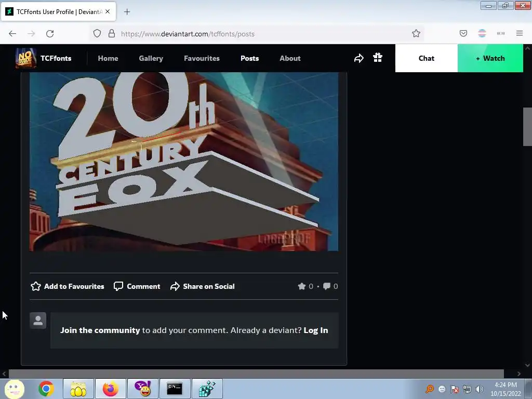Select the TCFfonts User Profile tab
532x399 pixels.
(58, 11)
